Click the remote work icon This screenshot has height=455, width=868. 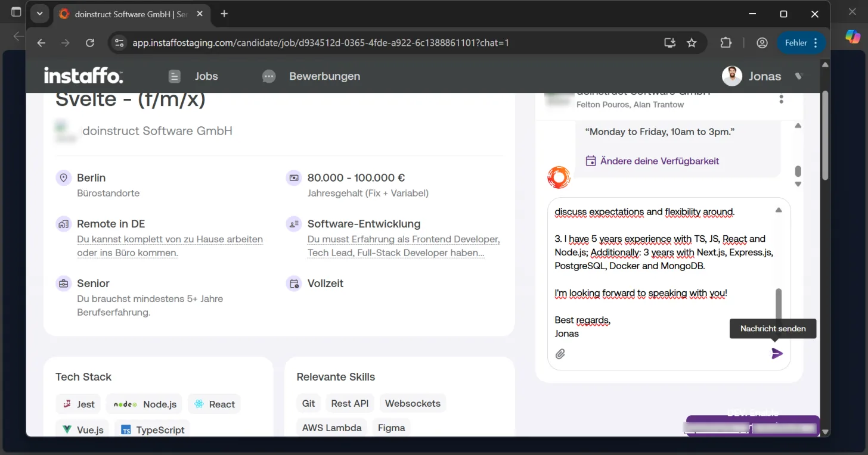63,224
